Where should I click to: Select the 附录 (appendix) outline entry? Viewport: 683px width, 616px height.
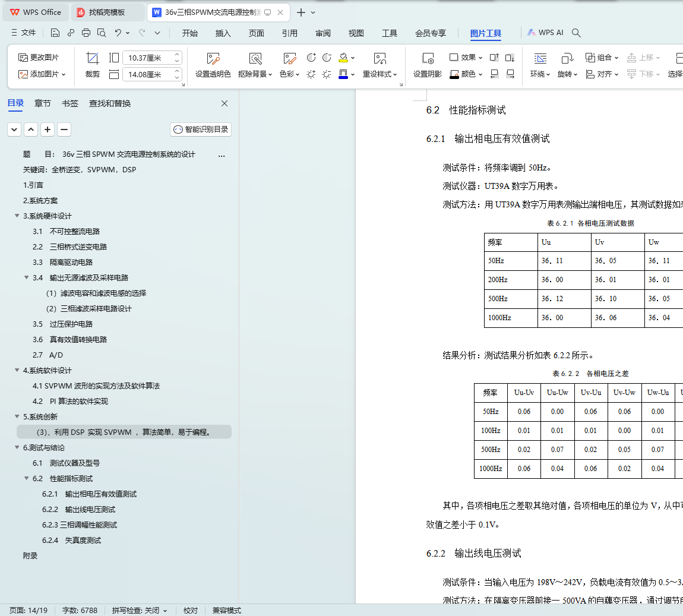(30, 555)
